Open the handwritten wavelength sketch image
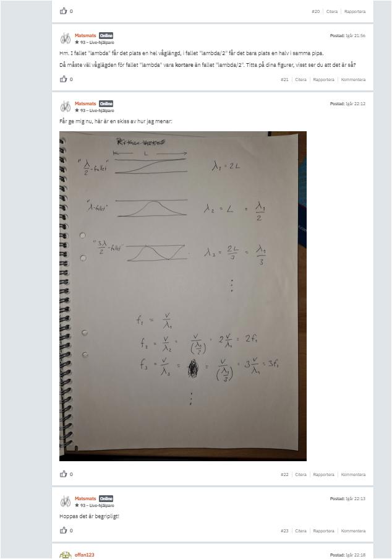This screenshot has width=392, height=559. click(183, 296)
